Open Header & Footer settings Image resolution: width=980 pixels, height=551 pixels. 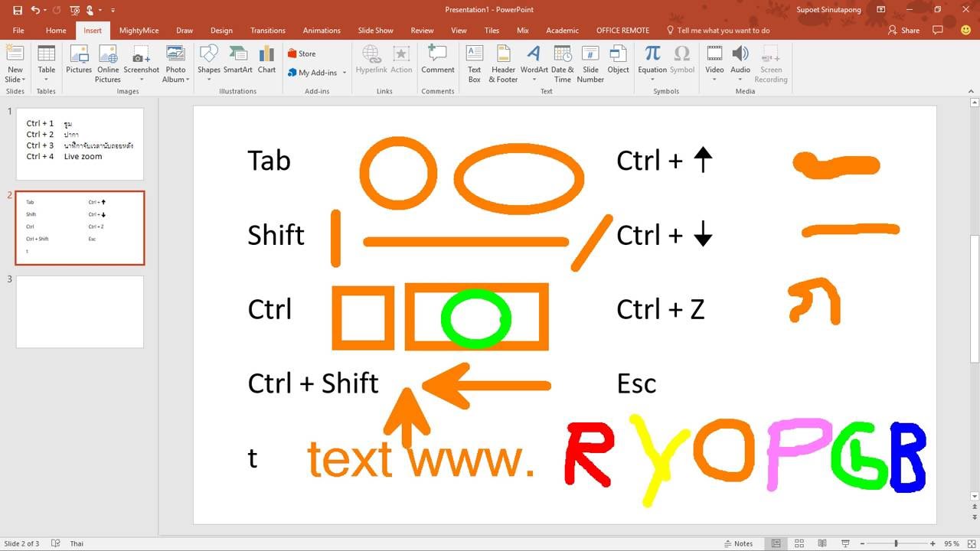click(x=503, y=64)
